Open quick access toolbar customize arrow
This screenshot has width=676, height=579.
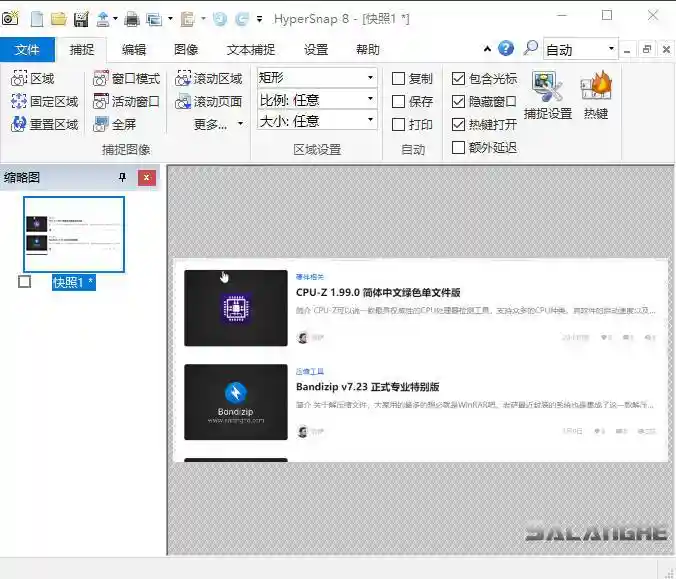pyautogui.click(x=260, y=19)
